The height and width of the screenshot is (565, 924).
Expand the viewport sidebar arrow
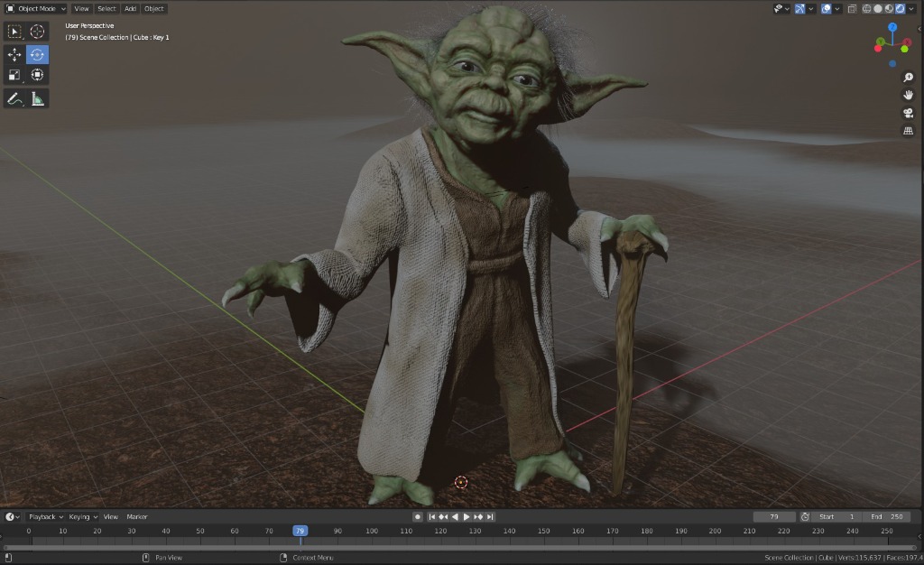919,28
